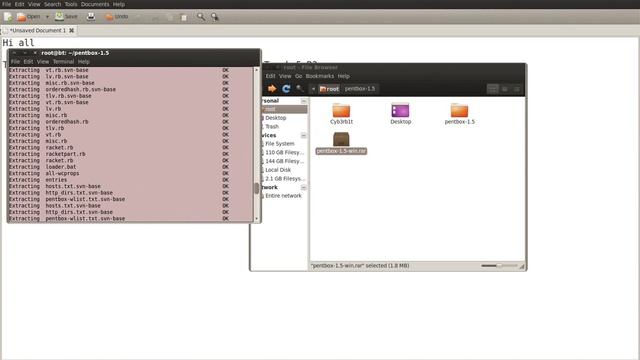Undo the last edit in gedit
The height and width of the screenshot is (360, 640).
tap(117, 17)
